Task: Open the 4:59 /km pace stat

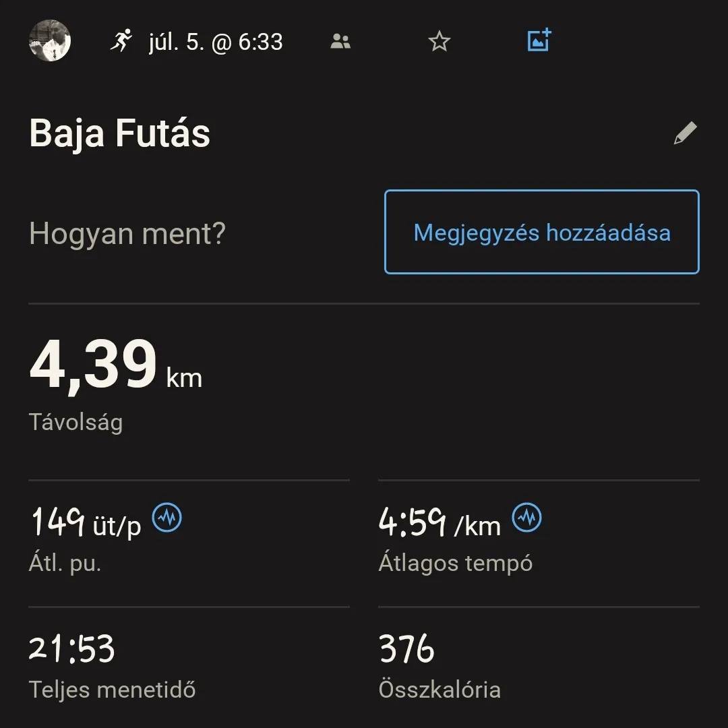Action: [439, 523]
